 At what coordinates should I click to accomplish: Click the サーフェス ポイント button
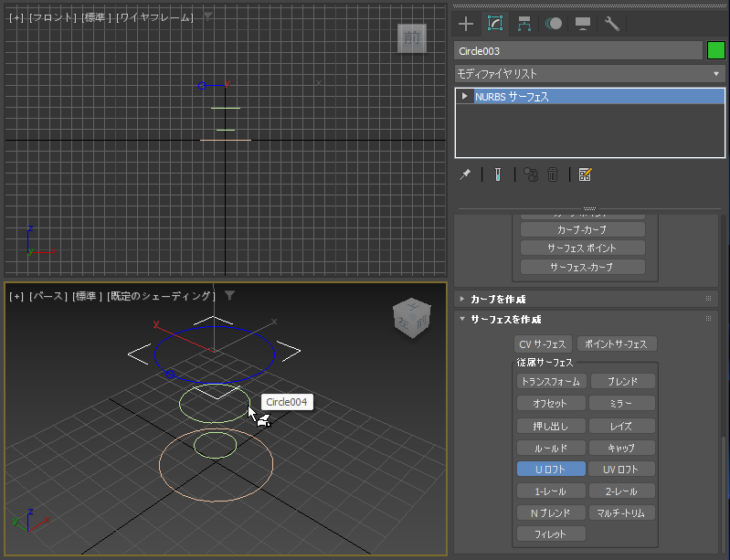tap(582, 248)
